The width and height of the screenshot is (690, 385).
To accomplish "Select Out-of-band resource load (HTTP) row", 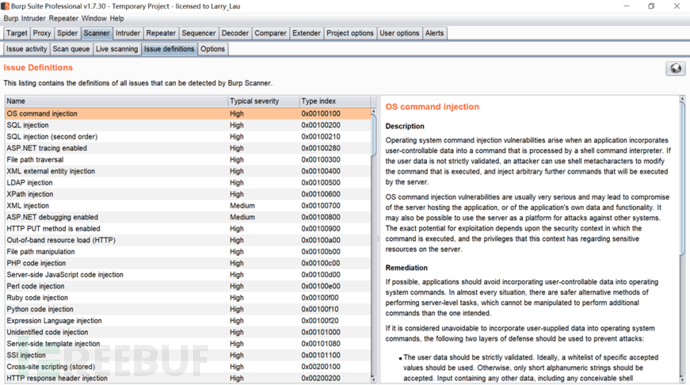I will point(188,240).
